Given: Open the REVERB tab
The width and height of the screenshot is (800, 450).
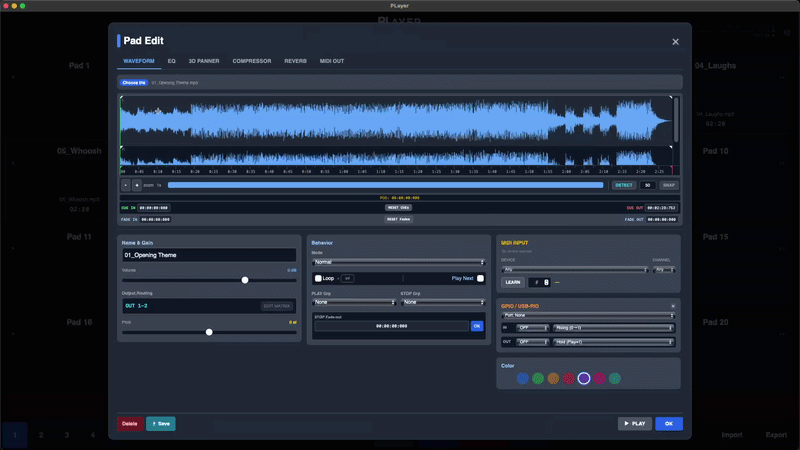Looking at the screenshot, I should point(295,61).
